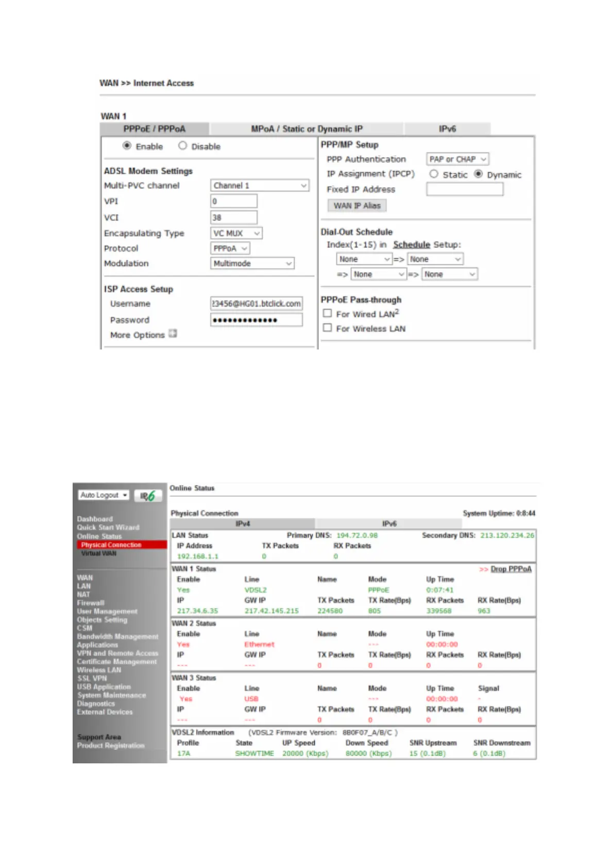Choose Dynamic IP assignment
The height and width of the screenshot is (868, 613).
tap(479, 174)
